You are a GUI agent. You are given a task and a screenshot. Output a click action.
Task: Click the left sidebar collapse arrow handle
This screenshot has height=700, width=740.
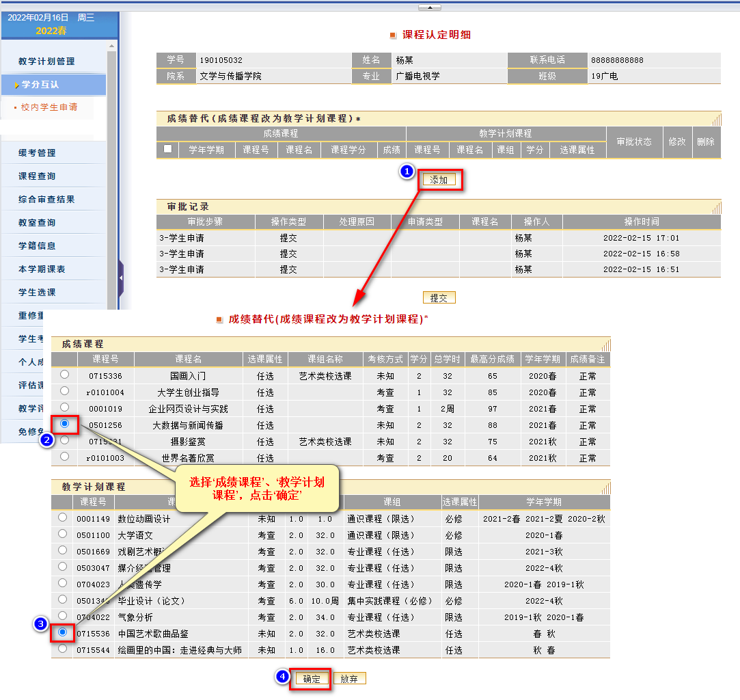[121, 278]
